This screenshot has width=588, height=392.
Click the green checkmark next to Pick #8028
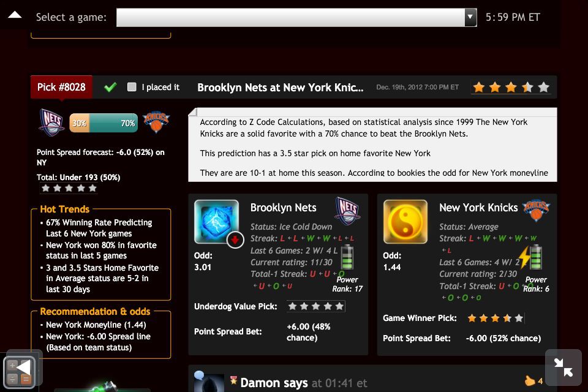[110, 87]
